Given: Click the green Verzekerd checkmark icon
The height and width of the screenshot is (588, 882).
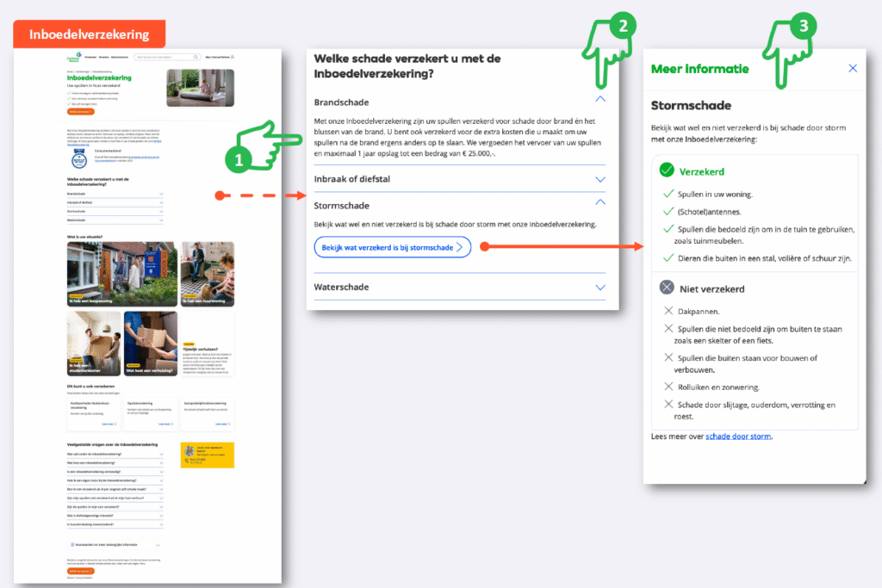Looking at the screenshot, I should 666,170.
